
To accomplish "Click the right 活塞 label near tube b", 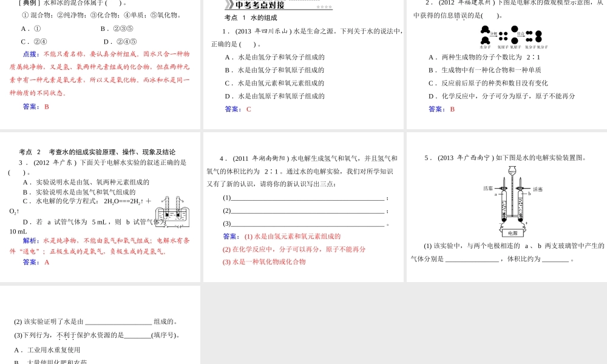I will point(538,189).
